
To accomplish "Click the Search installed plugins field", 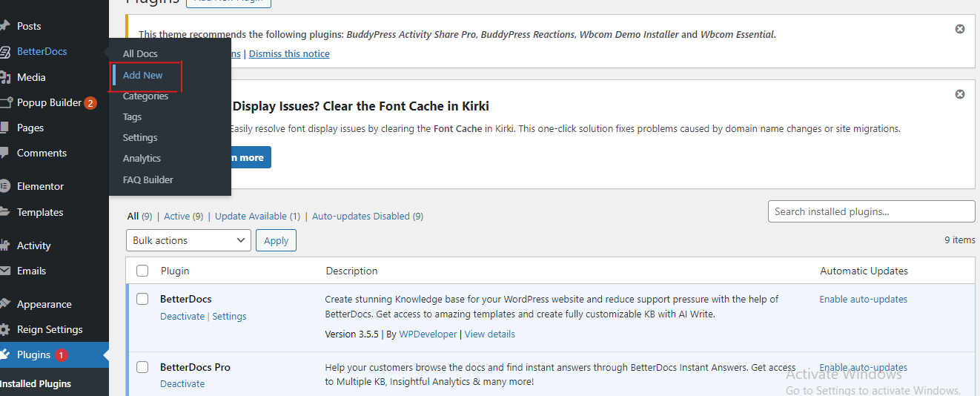I will click(871, 211).
